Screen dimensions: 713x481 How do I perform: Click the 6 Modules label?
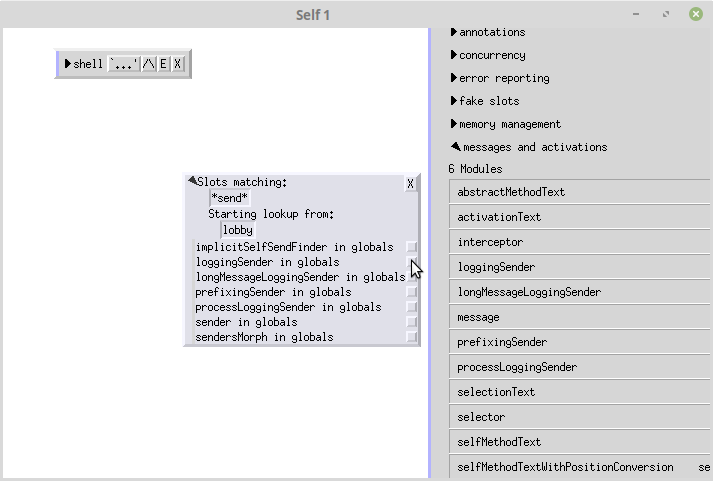[475, 169]
